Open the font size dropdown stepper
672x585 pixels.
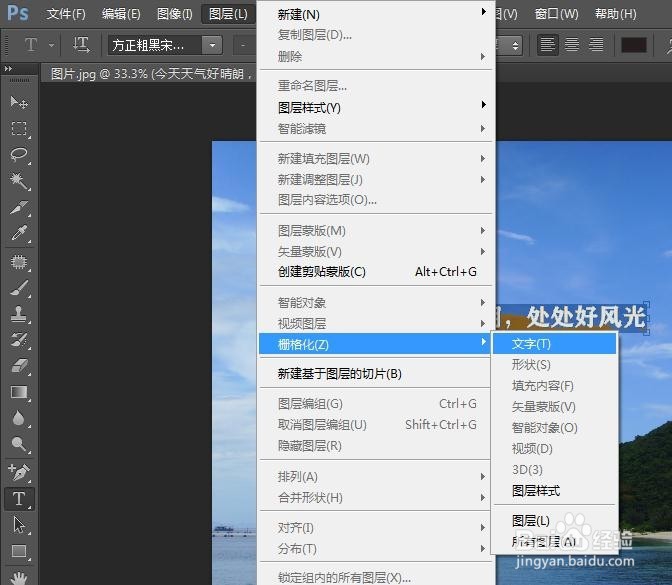(x=515, y=45)
